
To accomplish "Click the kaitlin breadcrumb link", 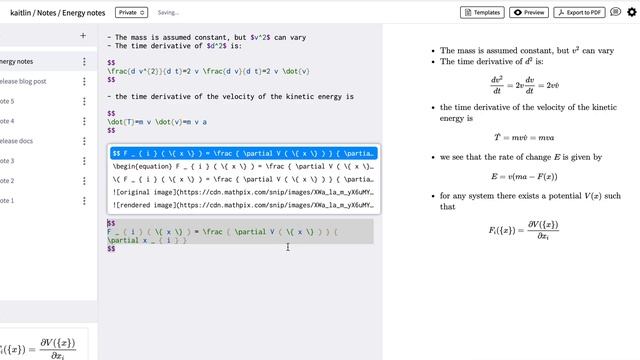I will (20, 13).
